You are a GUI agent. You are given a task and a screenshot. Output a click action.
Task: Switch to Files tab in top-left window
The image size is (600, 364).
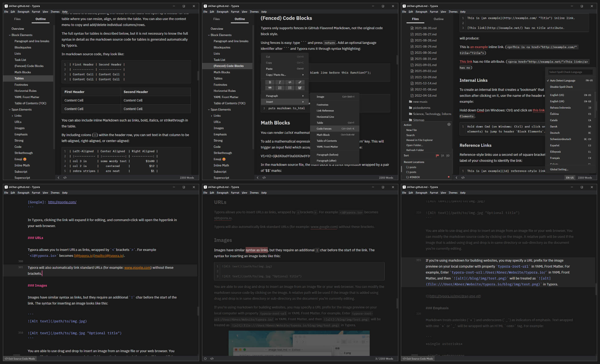point(17,19)
